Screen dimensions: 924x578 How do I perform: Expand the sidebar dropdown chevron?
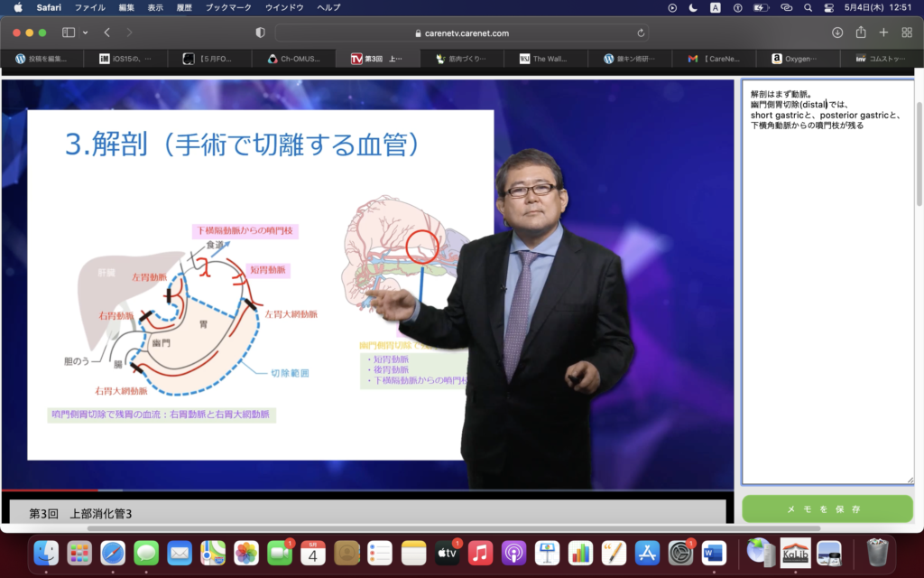coord(86,33)
